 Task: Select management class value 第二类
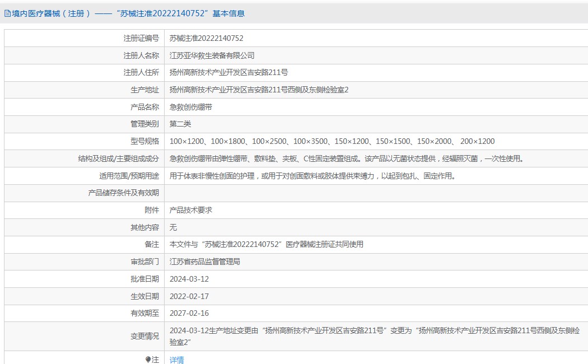click(x=180, y=124)
